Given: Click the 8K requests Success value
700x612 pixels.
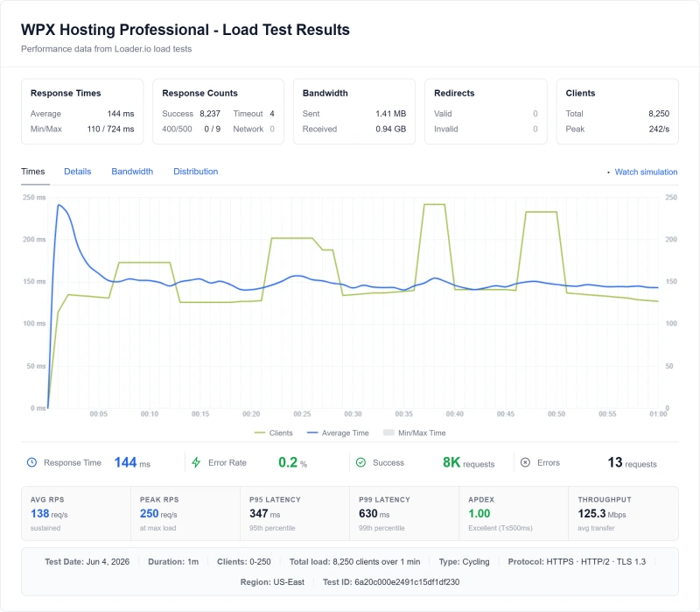Looking at the screenshot, I should click(468, 463).
